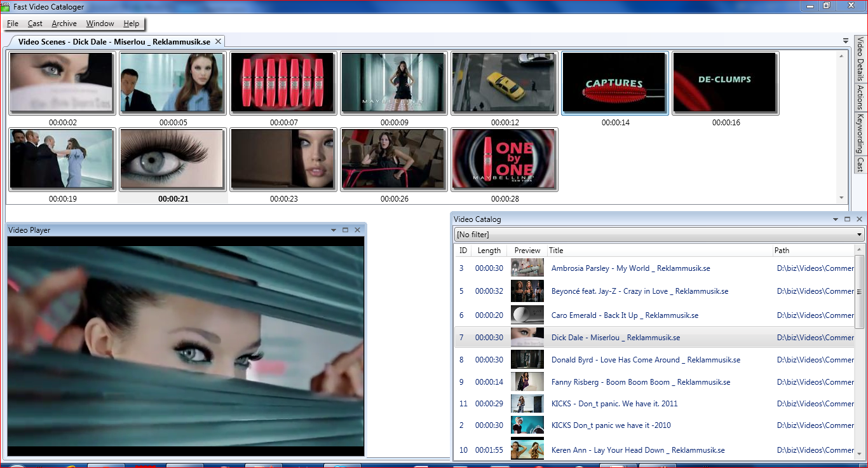Select DE-CLUMPS scene thumbnail at 00:00:16

point(725,83)
